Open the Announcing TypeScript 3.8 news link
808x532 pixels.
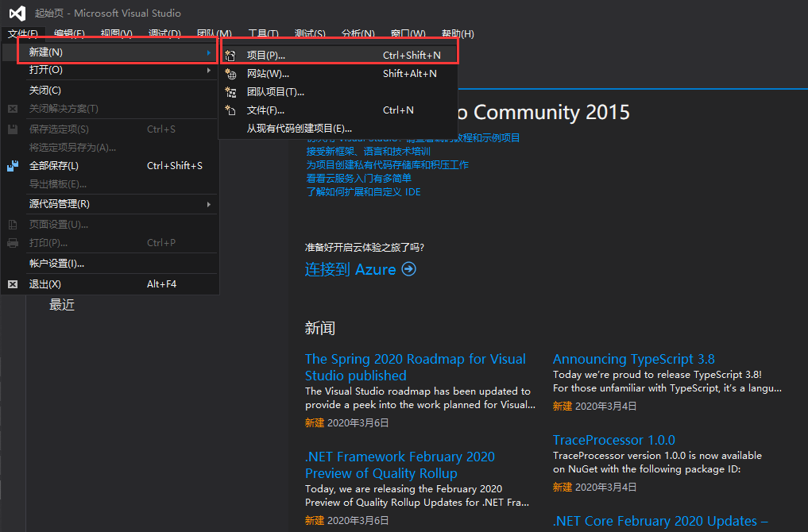633,359
